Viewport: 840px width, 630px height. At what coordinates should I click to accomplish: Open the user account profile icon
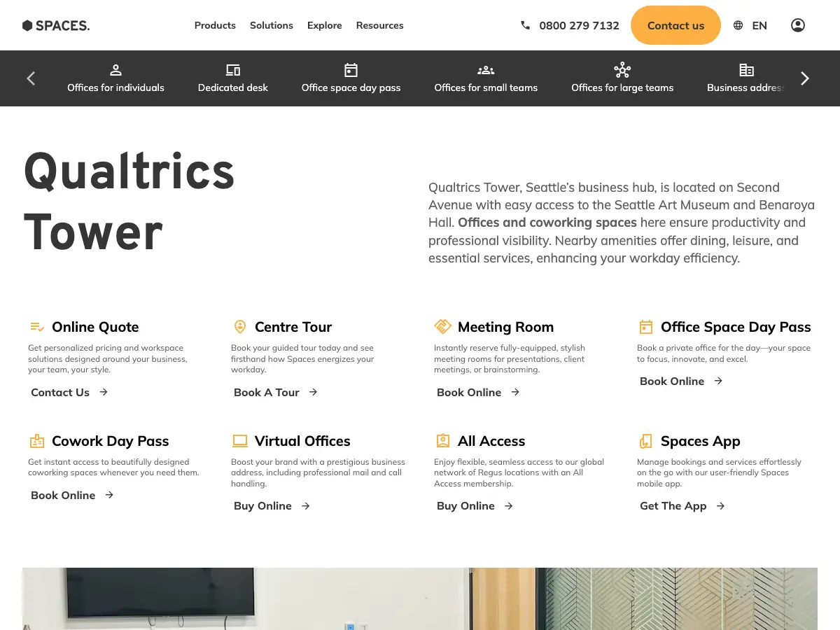tap(798, 25)
